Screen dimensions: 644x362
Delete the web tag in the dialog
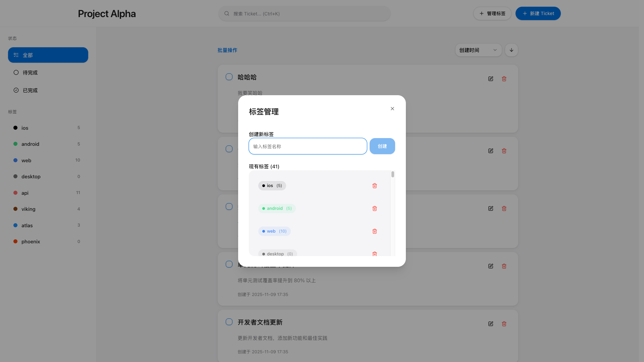tap(375, 231)
